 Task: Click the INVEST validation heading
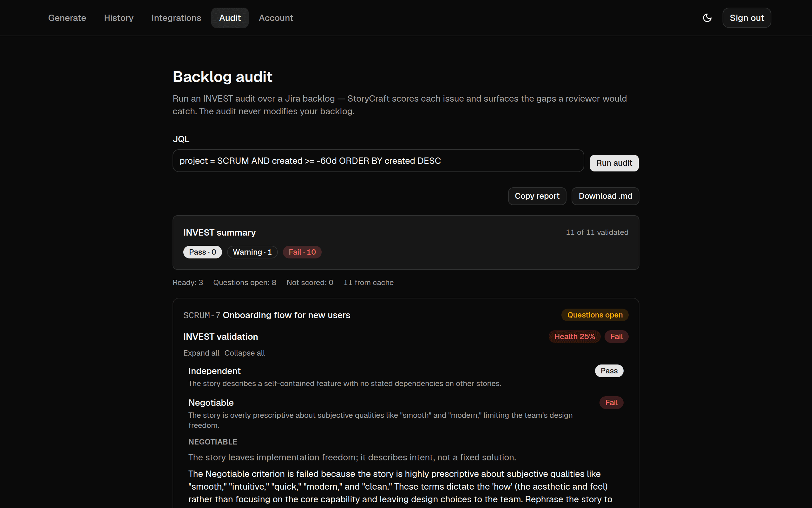pyautogui.click(x=220, y=337)
